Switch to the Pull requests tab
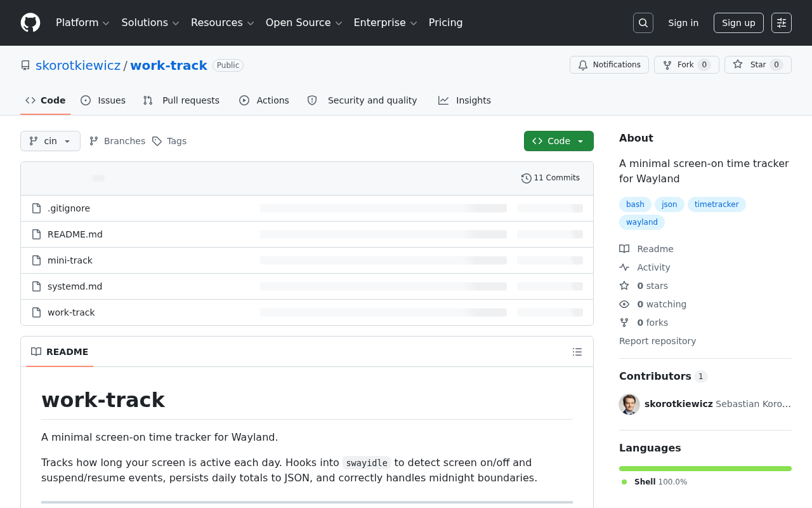 (181, 100)
